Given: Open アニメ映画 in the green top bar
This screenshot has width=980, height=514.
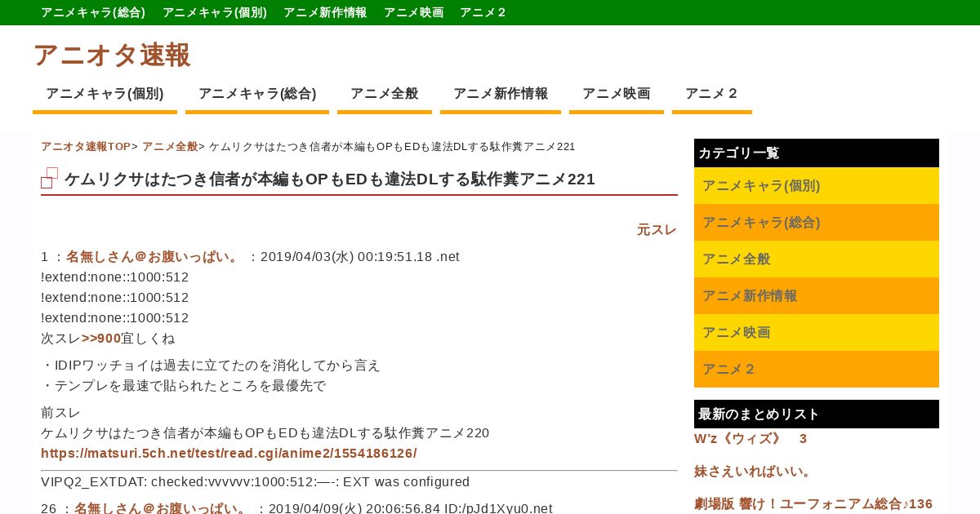Looking at the screenshot, I should (x=413, y=12).
